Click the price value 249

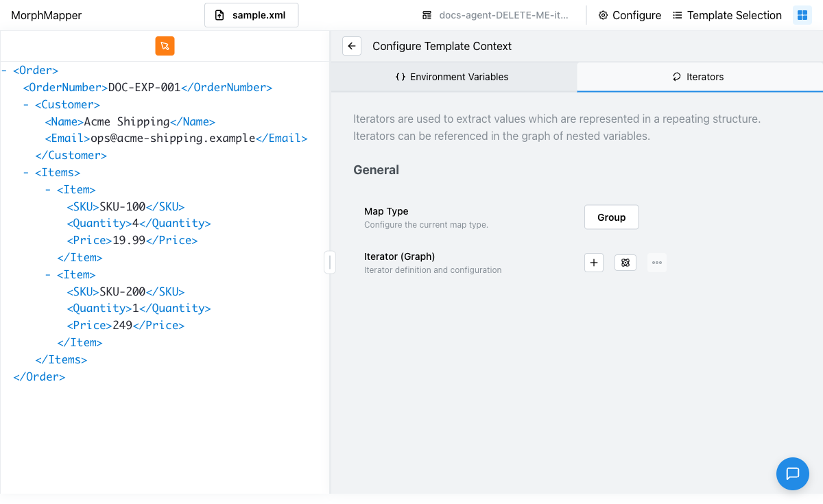(x=123, y=326)
